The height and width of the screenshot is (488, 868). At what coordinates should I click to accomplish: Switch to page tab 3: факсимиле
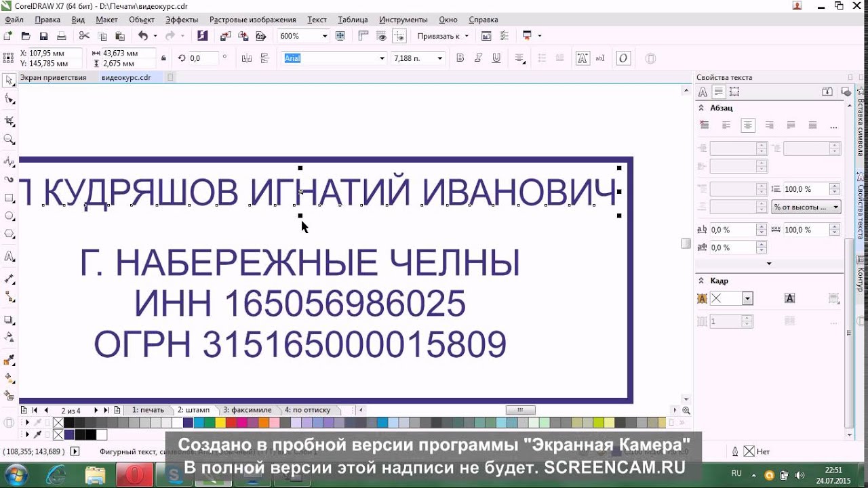247,410
